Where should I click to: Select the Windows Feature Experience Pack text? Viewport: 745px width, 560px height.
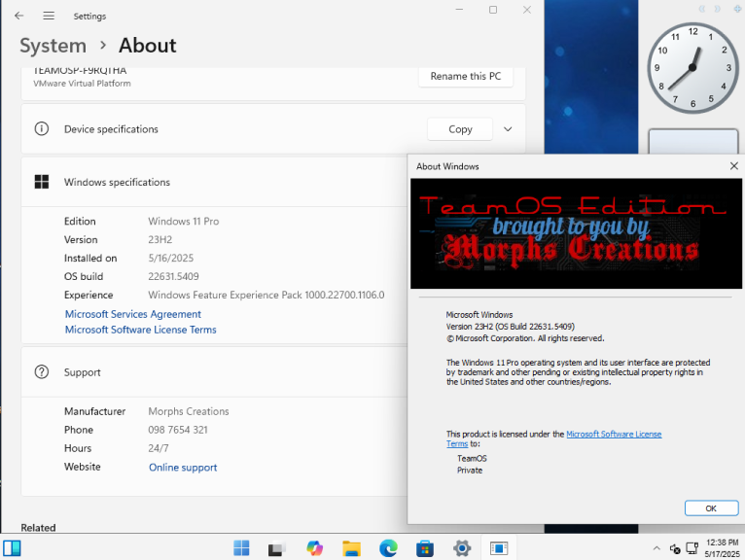tap(266, 295)
